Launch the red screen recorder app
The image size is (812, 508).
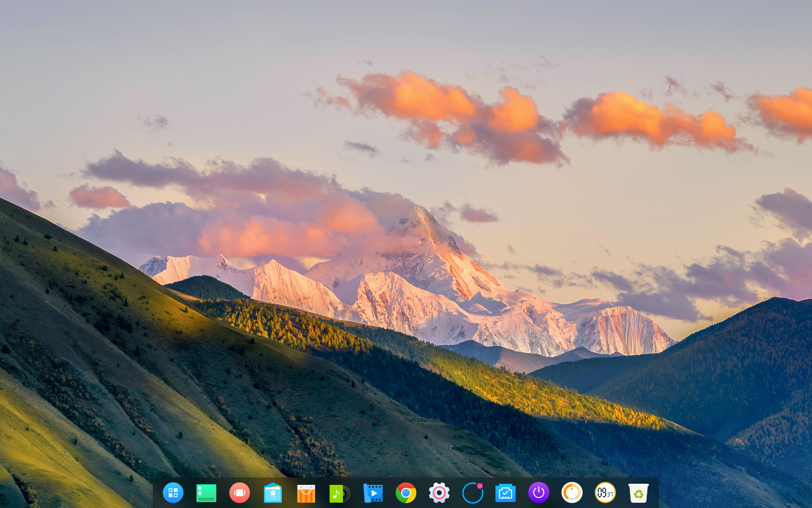pyautogui.click(x=240, y=493)
